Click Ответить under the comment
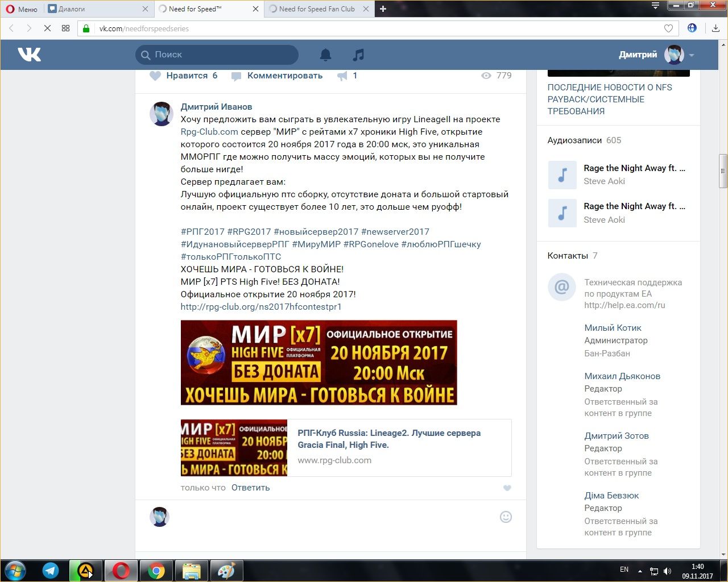This screenshot has height=582, width=728. [250, 488]
